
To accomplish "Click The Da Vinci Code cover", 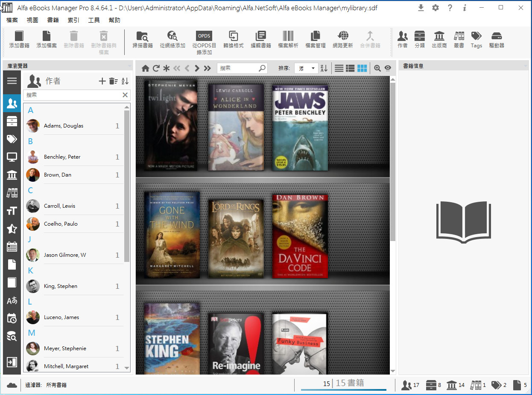I will [x=300, y=236].
